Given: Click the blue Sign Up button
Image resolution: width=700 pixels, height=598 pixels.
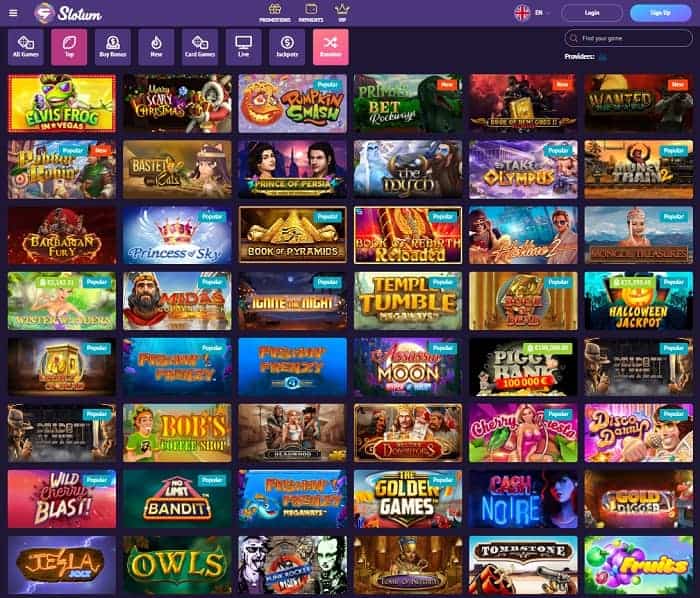Looking at the screenshot, I should [661, 13].
